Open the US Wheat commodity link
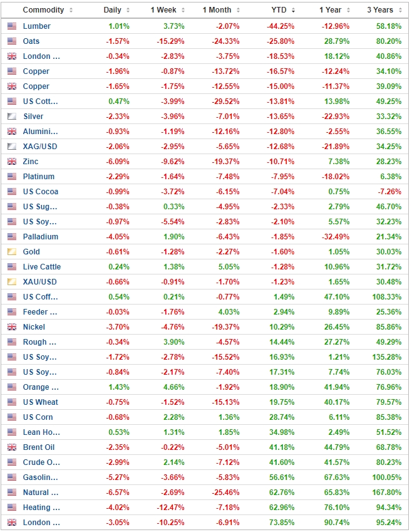This screenshot has width=412, height=532. coord(41,402)
